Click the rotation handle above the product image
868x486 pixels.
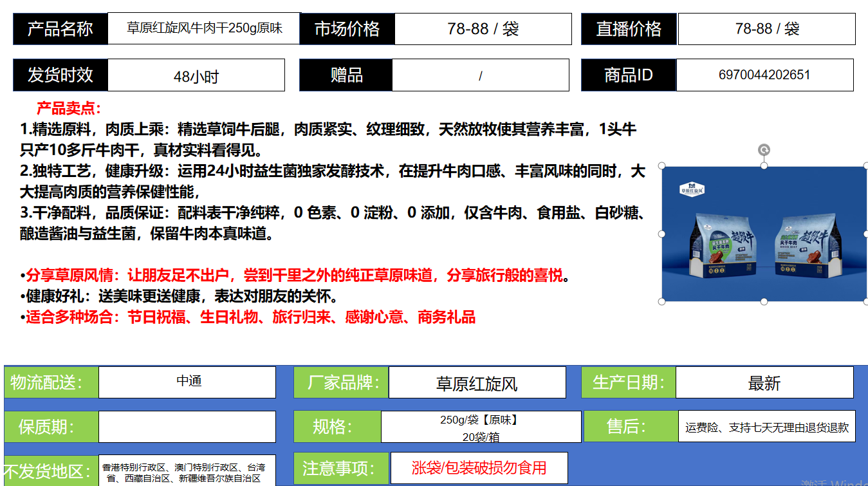[x=764, y=150]
